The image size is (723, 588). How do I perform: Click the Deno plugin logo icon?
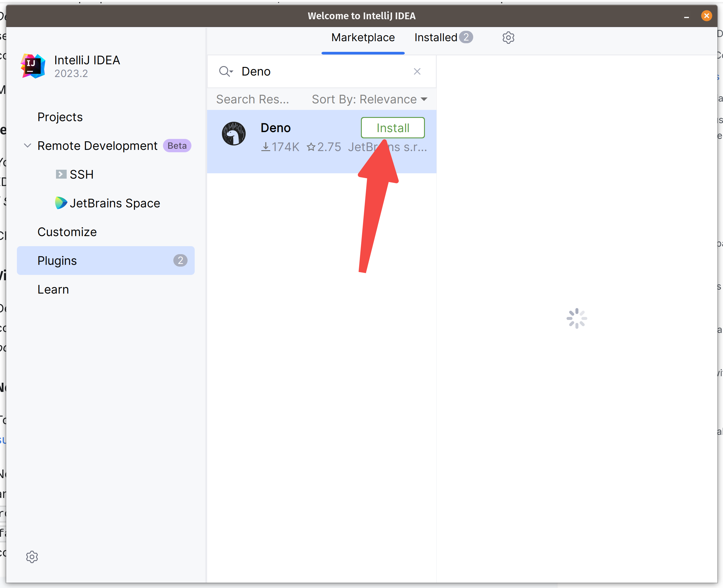234,134
